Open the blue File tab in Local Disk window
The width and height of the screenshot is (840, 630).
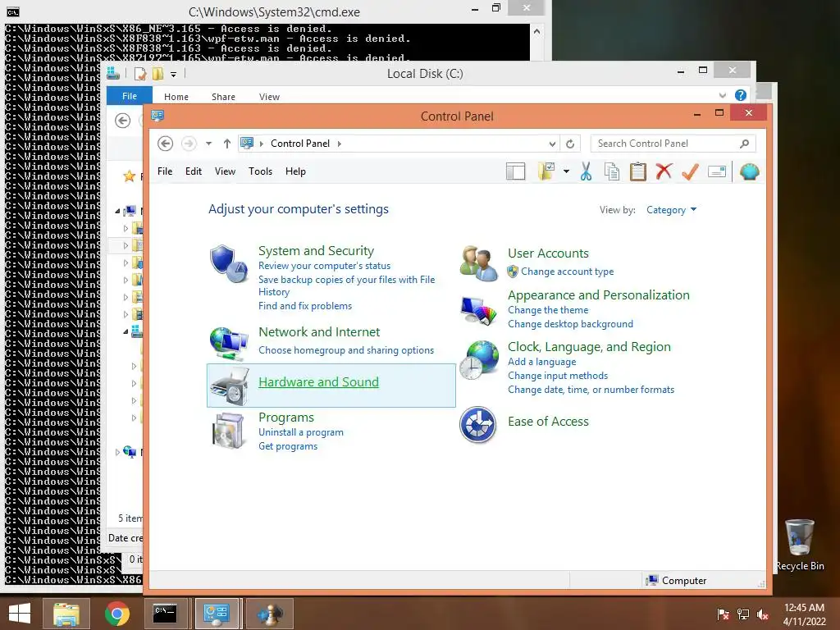pos(130,96)
